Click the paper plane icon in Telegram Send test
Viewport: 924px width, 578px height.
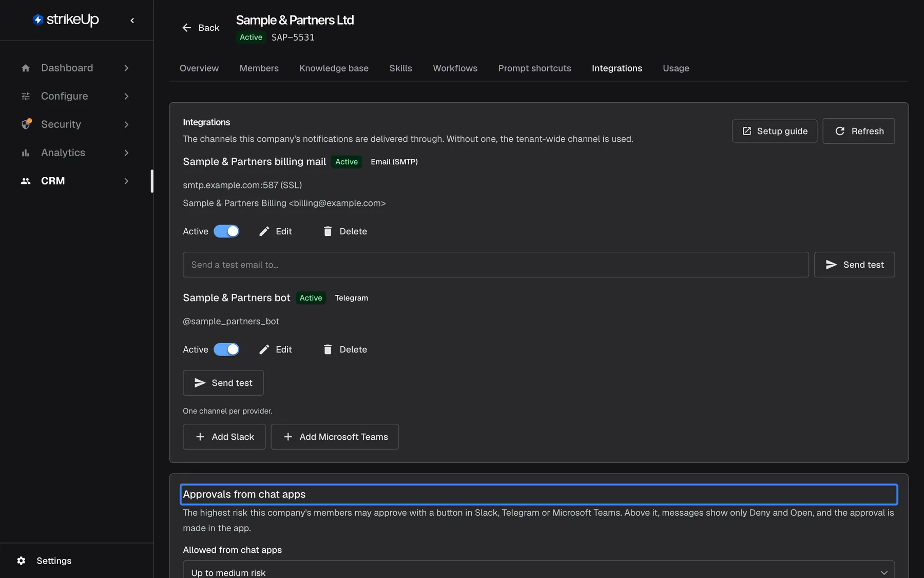click(200, 383)
